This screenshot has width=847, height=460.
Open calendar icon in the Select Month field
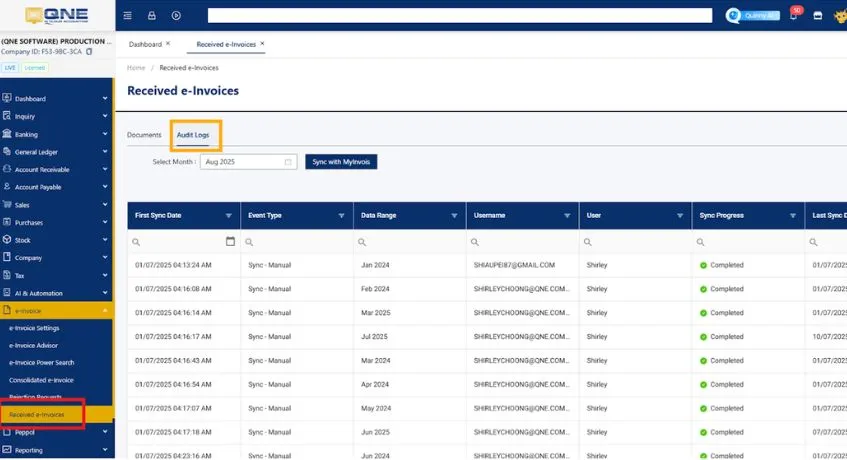pyautogui.click(x=288, y=162)
